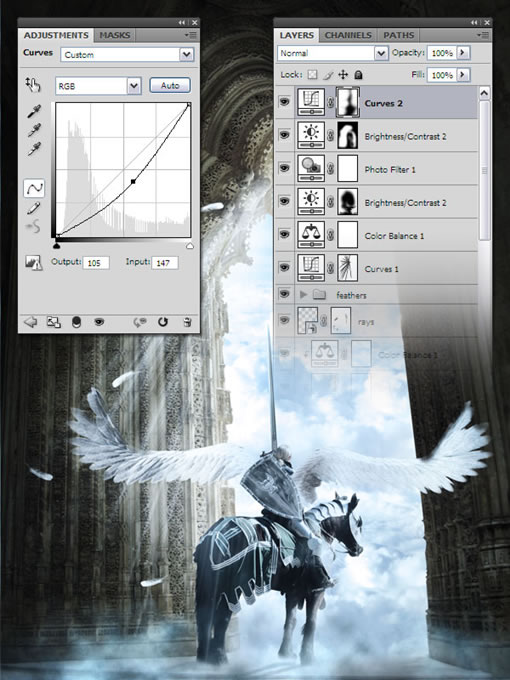Click the clip to layer icon
This screenshot has height=680, width=510.
76,322
